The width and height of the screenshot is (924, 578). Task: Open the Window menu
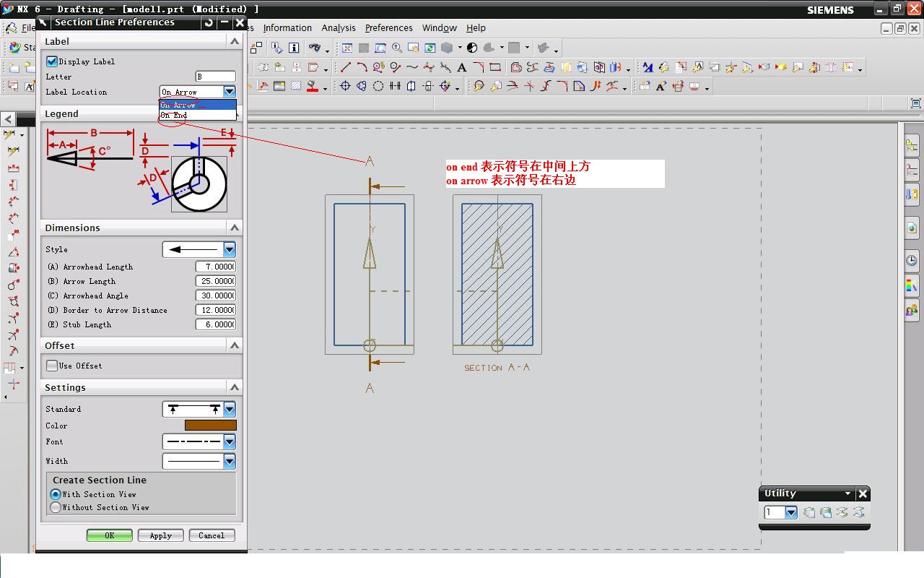click(440, 28)
